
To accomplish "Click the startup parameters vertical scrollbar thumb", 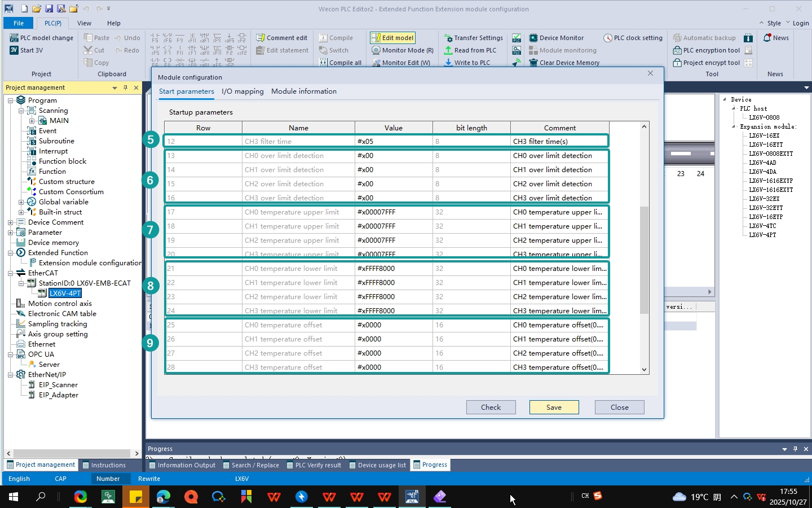I will click(644, 260).
